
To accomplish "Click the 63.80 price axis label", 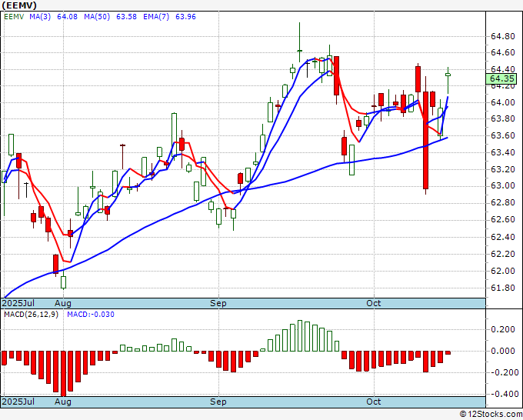I will click(503, 118).
